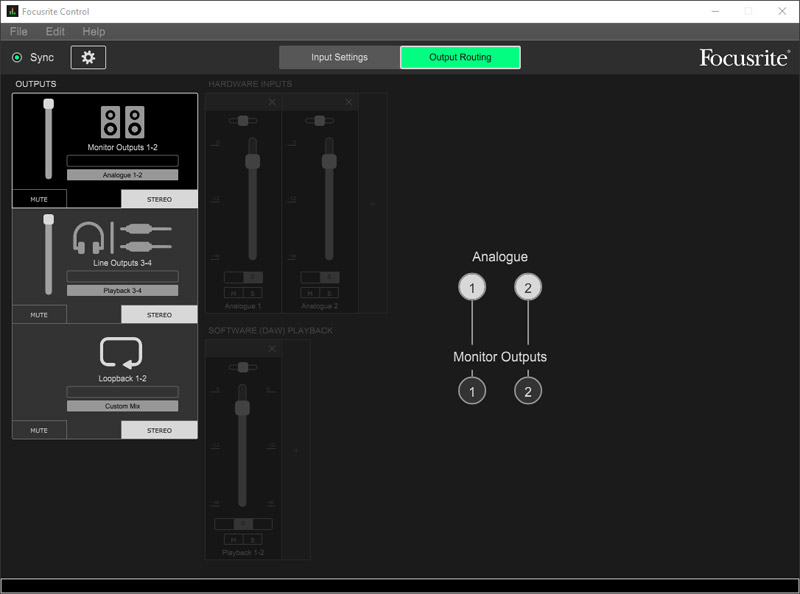Select the Line Outputs headphones icon
The image size is (800, 594).
[88, 238]
